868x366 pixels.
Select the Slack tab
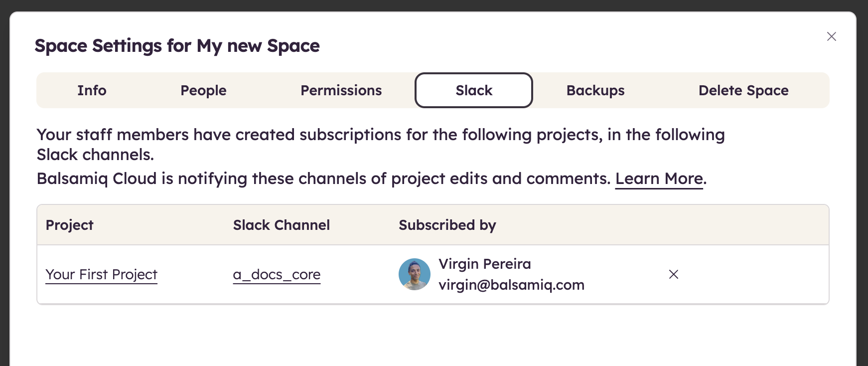coord(473,90)
